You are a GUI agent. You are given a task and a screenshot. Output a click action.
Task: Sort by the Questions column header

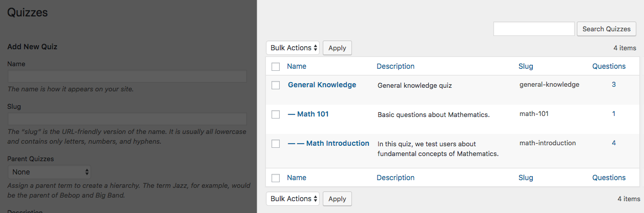tap(609, 66)
